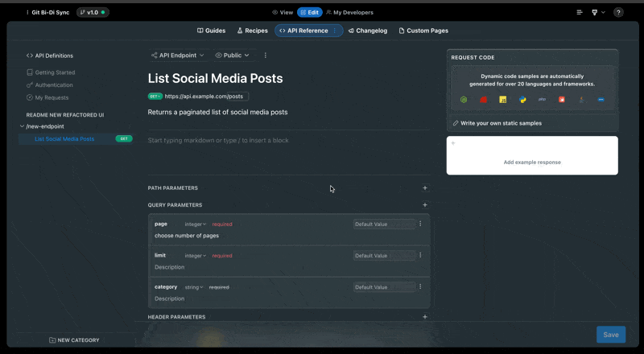This screenshot has width=644, height=354.
Task: Click Add example response
Action: click(x=532, y=163)
